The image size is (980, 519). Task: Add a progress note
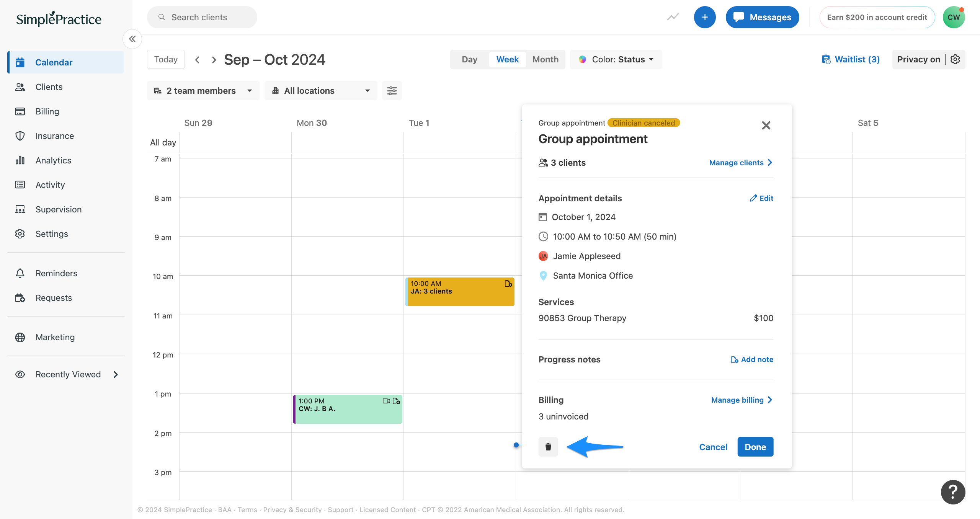click(x=752, y=359)
